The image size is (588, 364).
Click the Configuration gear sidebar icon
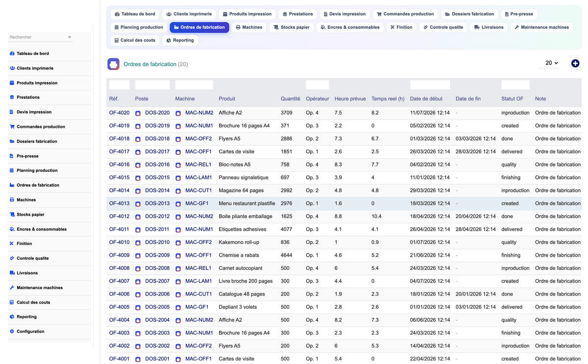tap(12, 332)
